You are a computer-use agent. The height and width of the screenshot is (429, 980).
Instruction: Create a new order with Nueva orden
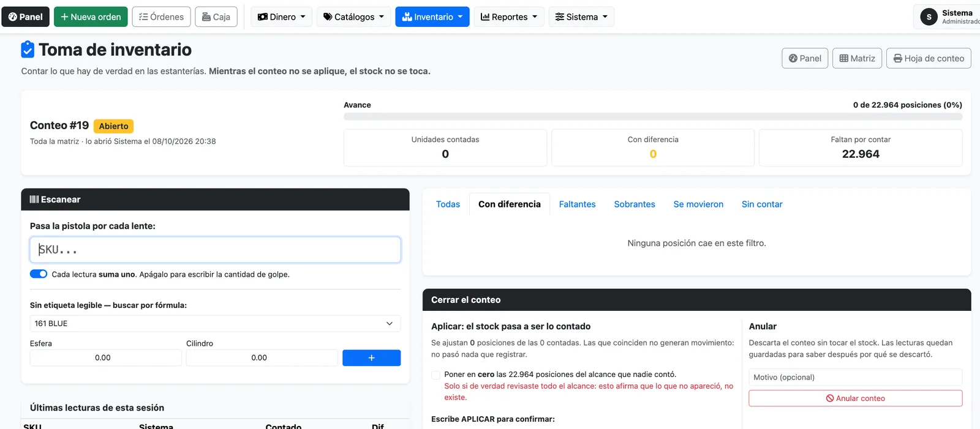91,17
